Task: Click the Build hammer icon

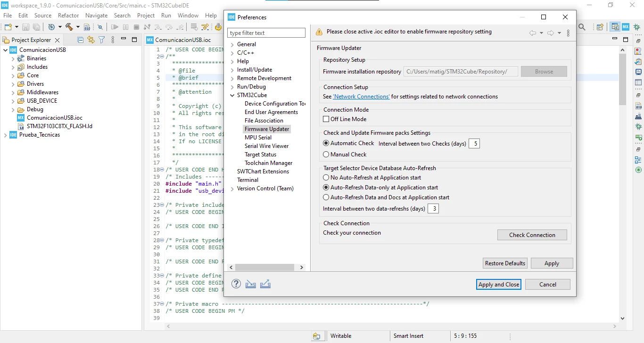Action: click(69, 27)
